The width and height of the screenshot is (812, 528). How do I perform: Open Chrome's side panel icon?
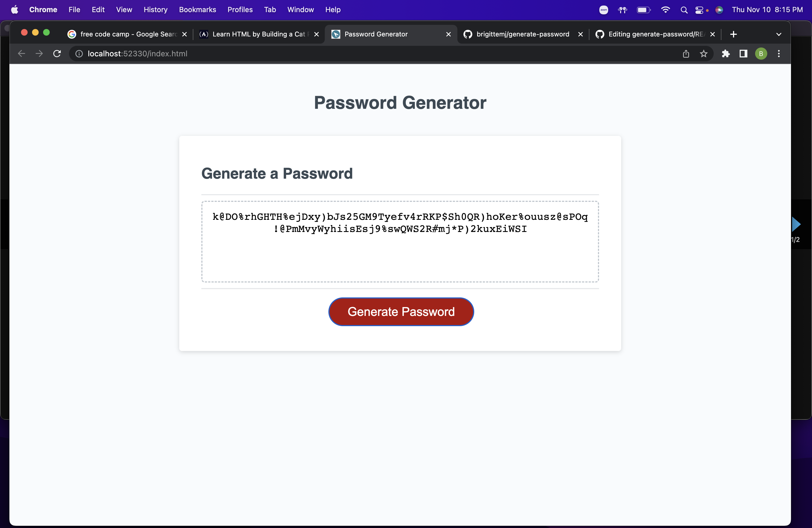743,54
